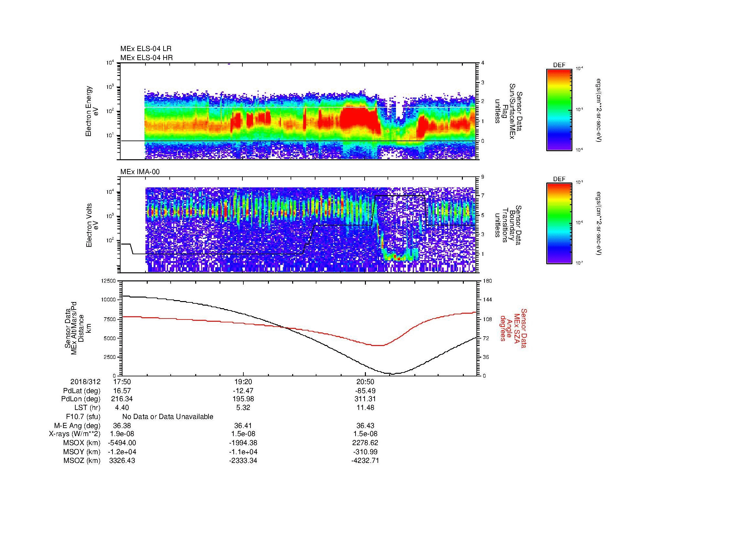Click the 'X-rays (W/m**2)' row label

(x=75, y=434)
